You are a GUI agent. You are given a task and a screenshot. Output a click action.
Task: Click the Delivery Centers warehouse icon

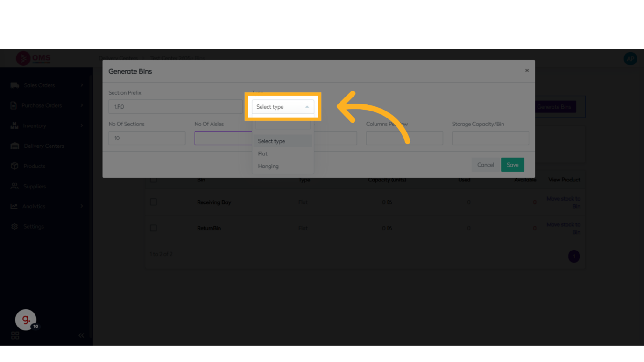click(x=15, y=146)
